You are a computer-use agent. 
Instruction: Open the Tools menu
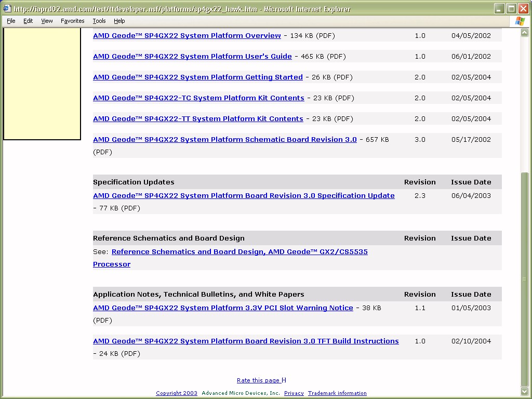coord(99,21)
